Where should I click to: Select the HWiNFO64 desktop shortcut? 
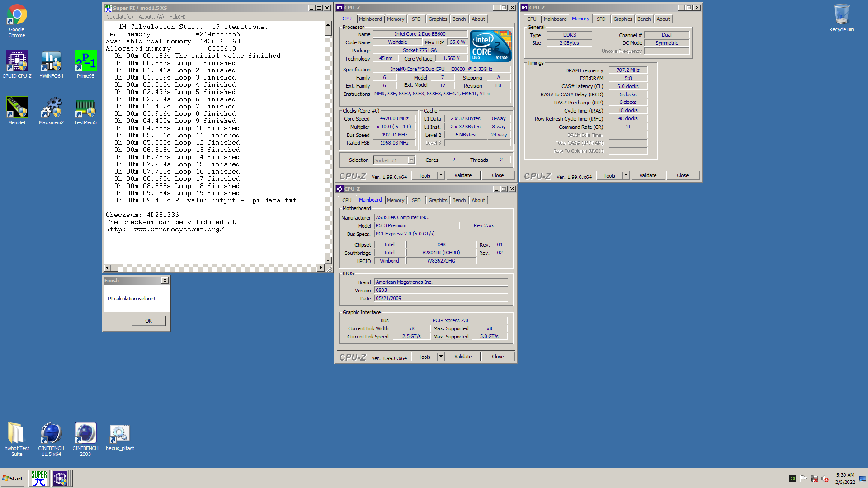click(x=51, y=64)
